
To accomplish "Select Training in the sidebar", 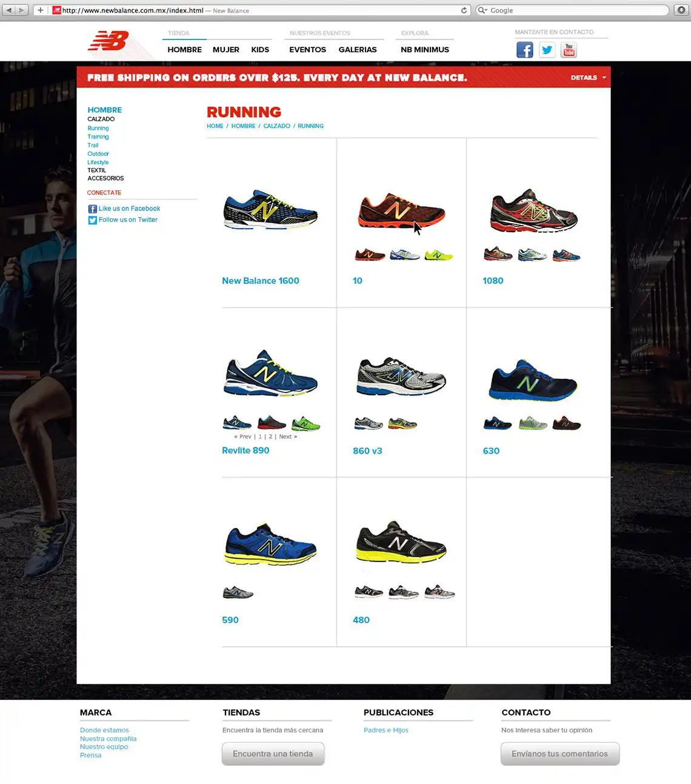I will pos(98,137).
